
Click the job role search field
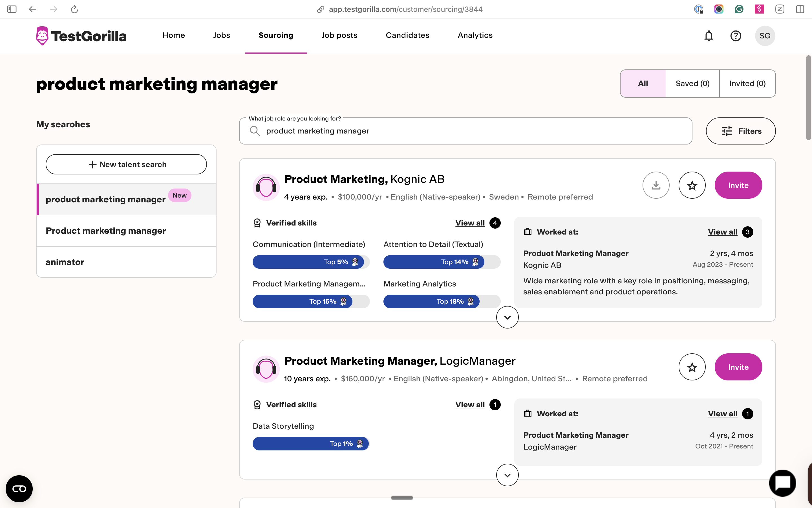click(x=465, y=131)
